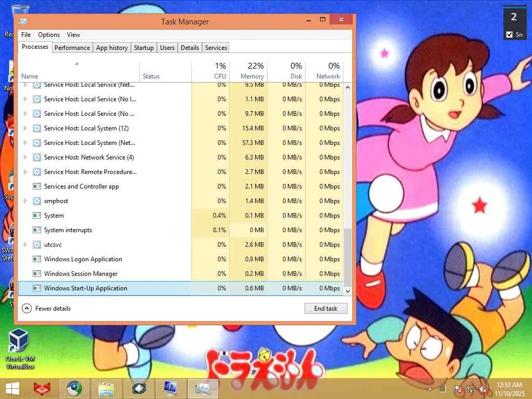Click the muted volume tray icon
Viewport: 532px width, 399px height.
(x=483, y=389)
